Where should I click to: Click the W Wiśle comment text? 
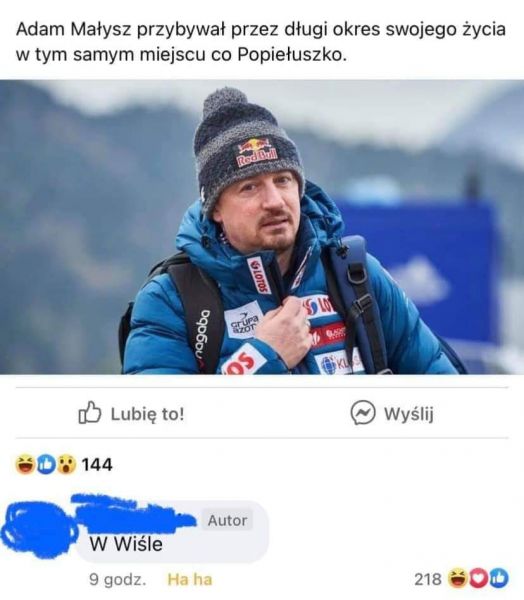click(126, 544)
